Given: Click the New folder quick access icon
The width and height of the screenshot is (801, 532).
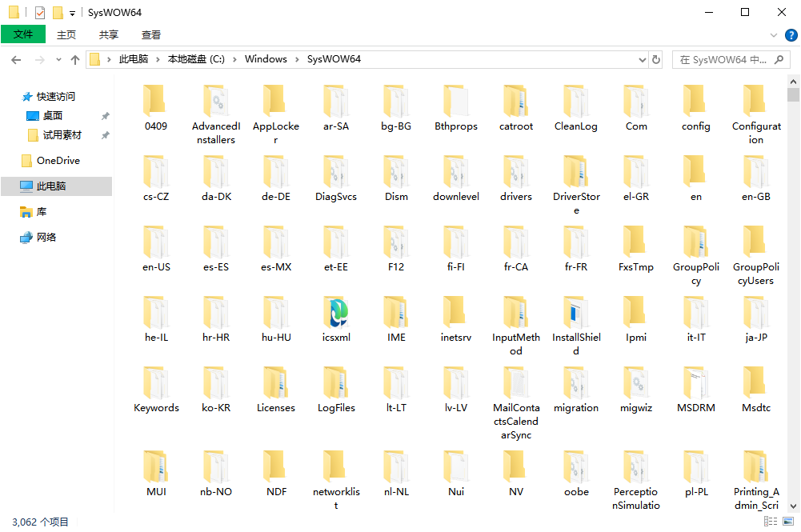Looking at the screenshot, I should point(58,13).
